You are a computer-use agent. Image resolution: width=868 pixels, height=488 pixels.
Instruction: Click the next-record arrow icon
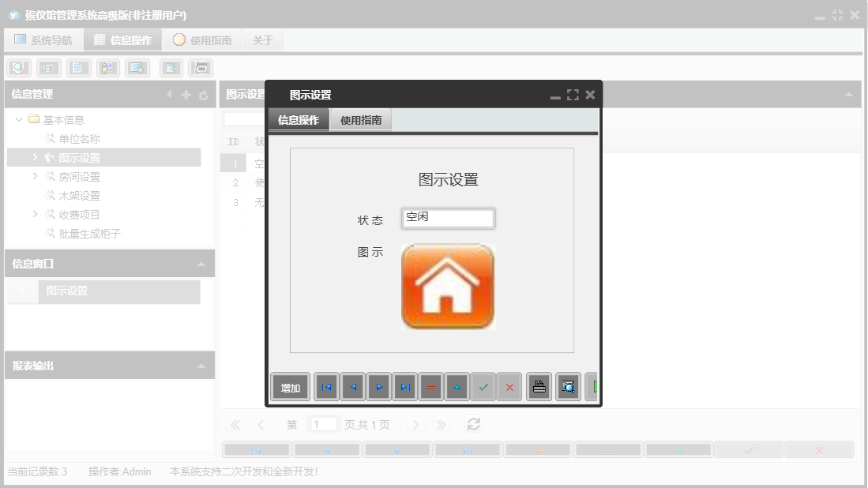[x=378, y=386]
